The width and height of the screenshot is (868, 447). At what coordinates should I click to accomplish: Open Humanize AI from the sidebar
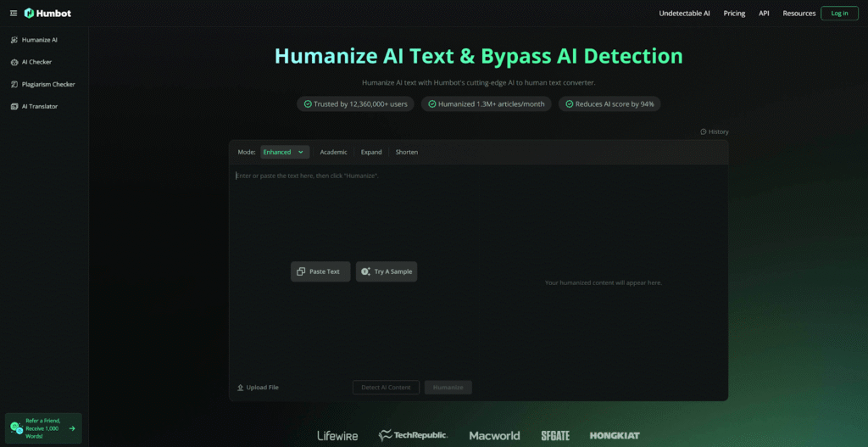point(39,40)
